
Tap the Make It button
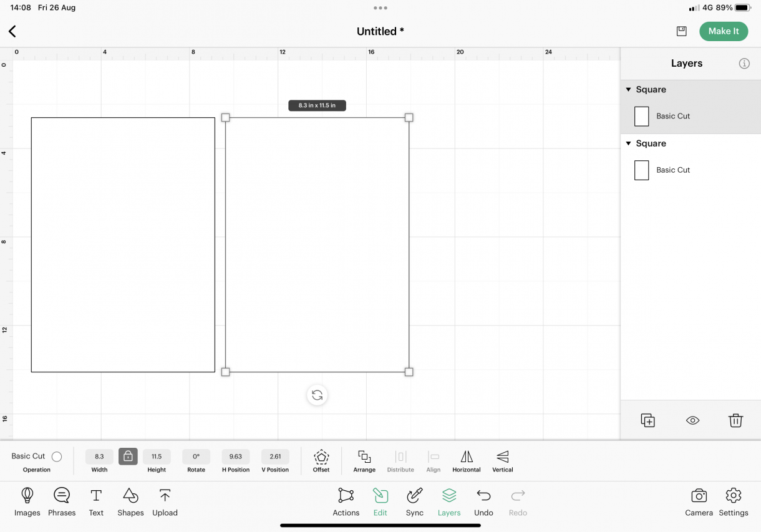pyautogui.click(x=724, y=31)
